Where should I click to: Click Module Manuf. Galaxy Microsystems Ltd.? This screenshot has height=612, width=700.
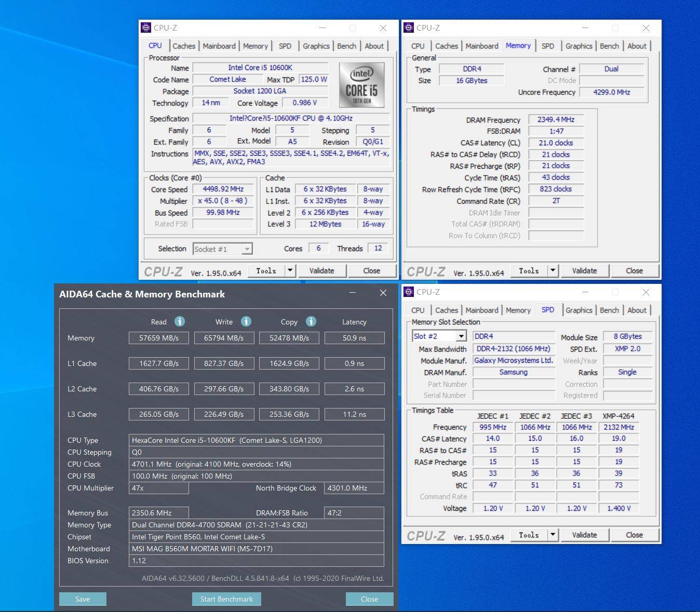click(x=514, y=360)
